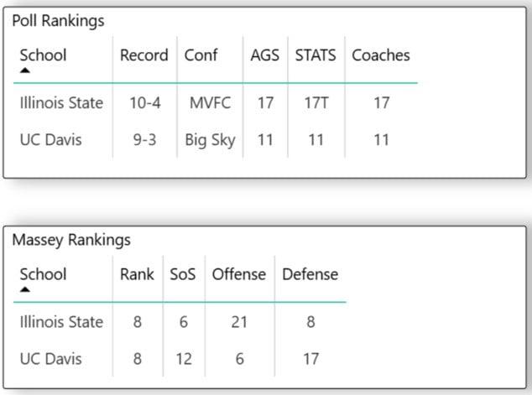The height and width of the screenshot is (395, 532).
Task: Click the Coaches column header
Action: (381, 55)
